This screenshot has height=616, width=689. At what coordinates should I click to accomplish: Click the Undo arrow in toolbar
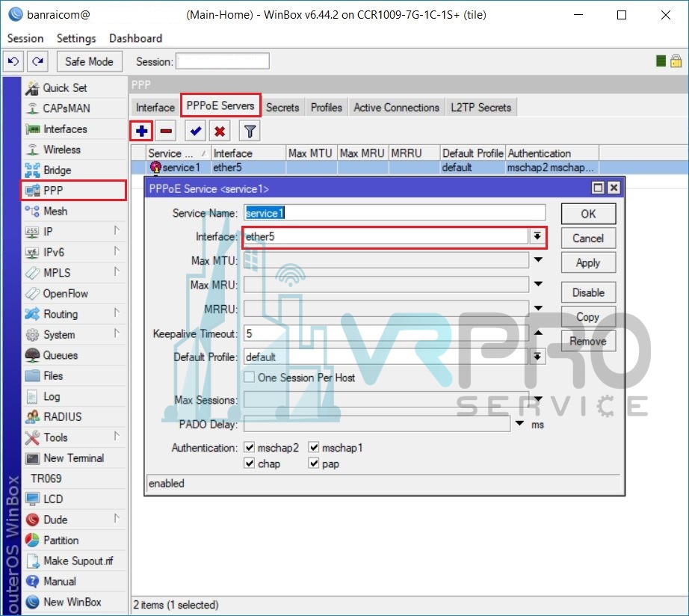coord(13,61)
